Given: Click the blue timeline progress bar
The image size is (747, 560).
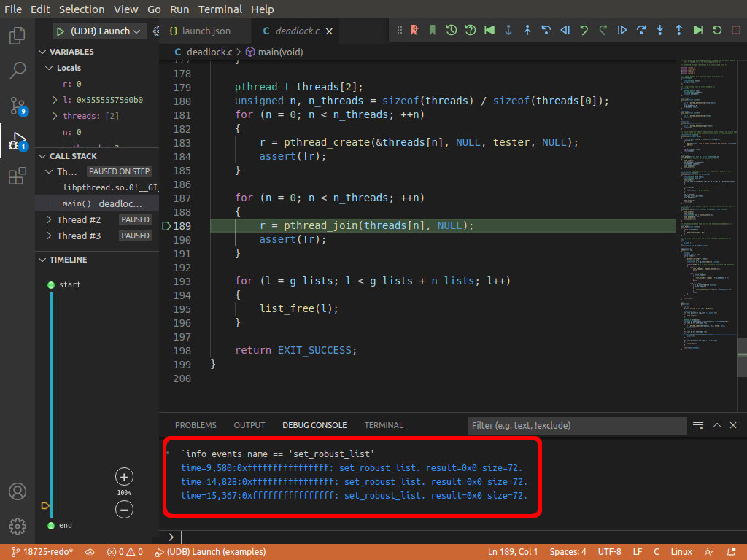Looking at the screenshot, I should (x=52, y=405).
